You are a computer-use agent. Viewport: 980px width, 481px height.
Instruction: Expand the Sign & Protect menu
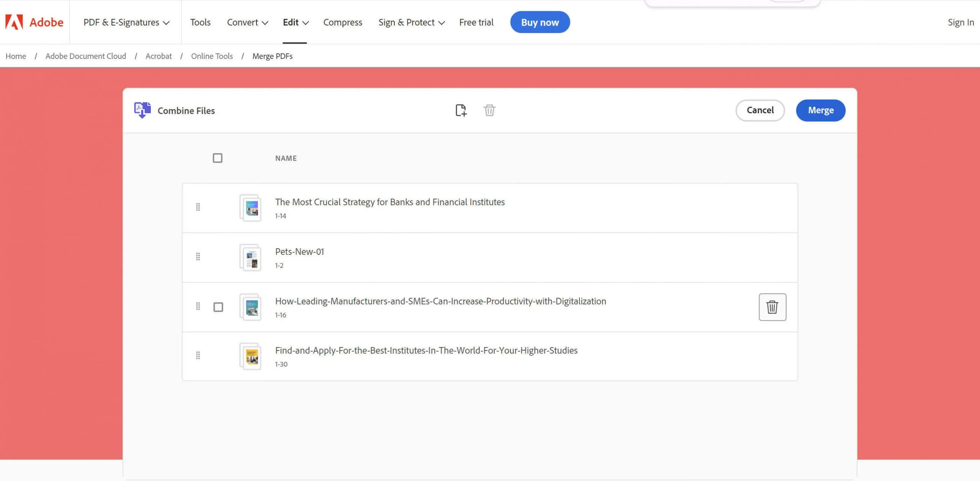(x=412, y=22)
